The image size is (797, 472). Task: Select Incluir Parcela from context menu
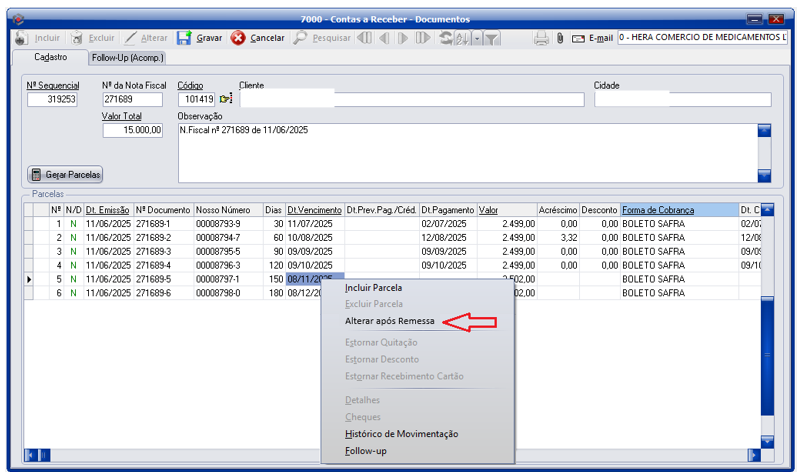click(x=373, y=288)
